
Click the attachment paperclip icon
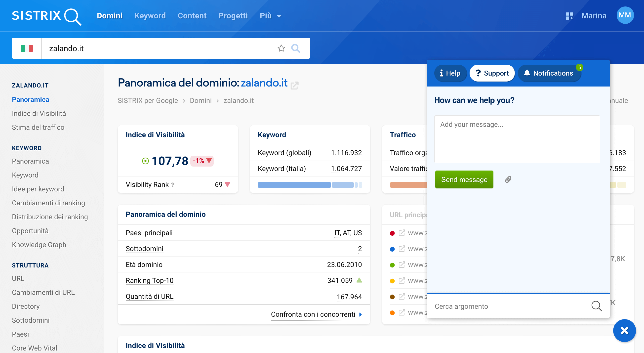508,179
